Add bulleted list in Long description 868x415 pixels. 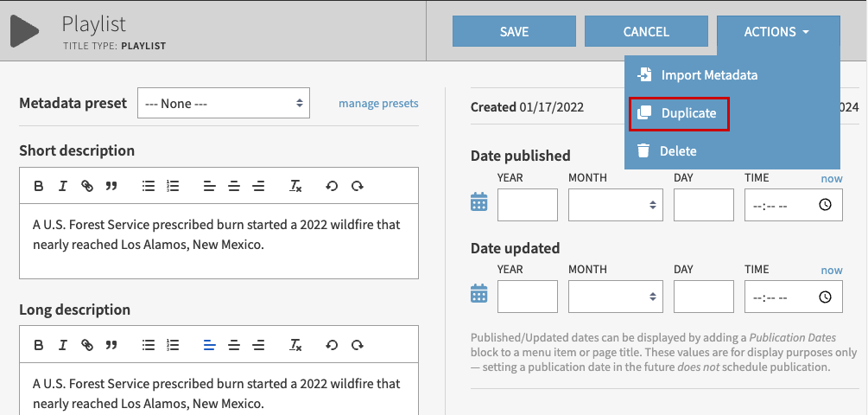point(148,345)
